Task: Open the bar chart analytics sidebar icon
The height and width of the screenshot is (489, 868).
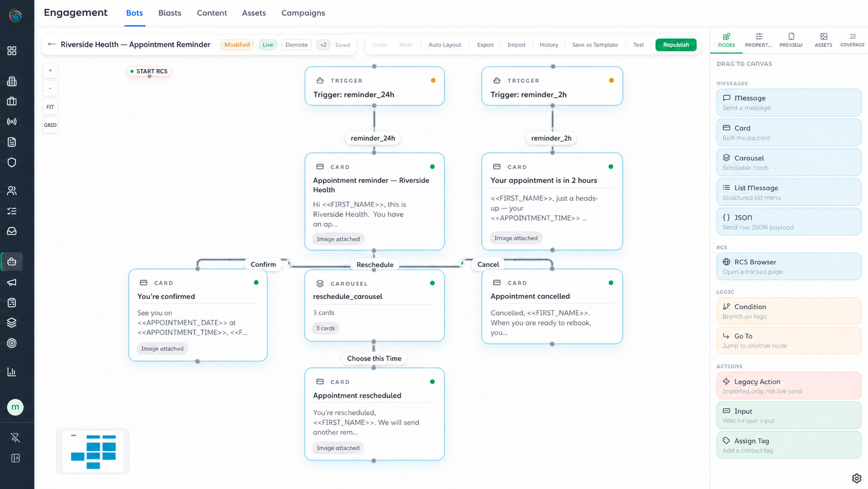Action: (x=11, y=372)
